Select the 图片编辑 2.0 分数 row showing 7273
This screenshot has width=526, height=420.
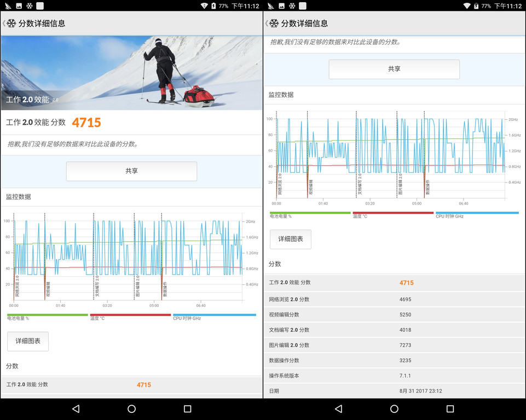pos(394,345)
